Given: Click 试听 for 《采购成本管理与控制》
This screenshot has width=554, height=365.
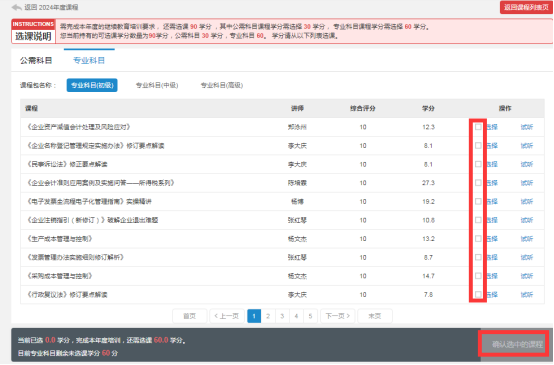Looking at the screenshot, I should pyautogui.click(x=527, y=276).
